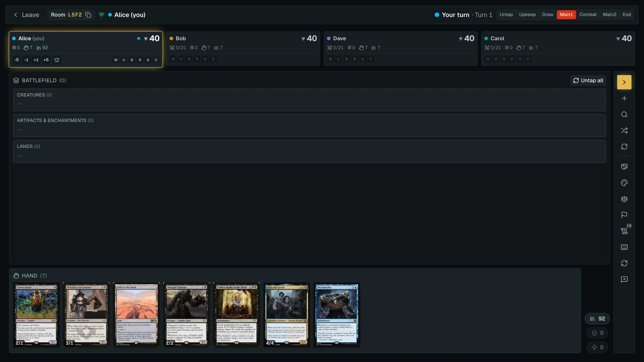Click the yellow next-phase arrow button
The image size is (644, 362).
coord(624,82)
